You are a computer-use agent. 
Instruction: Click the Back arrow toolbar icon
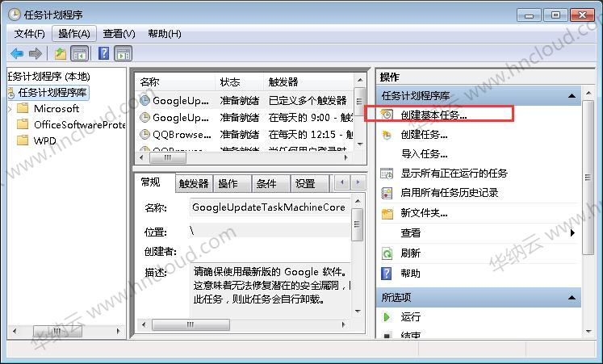17,53
